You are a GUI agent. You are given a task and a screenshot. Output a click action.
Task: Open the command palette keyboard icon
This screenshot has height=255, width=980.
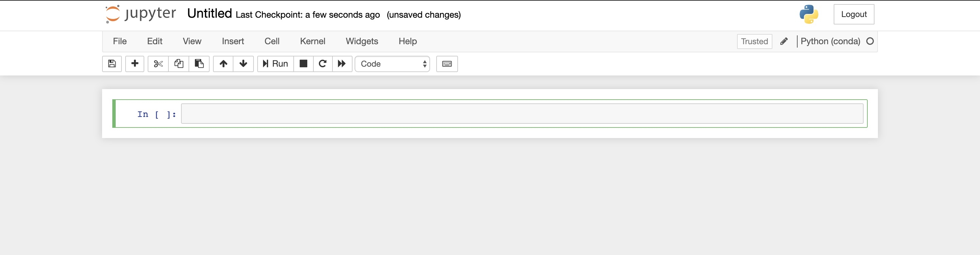tap(447, 64)
